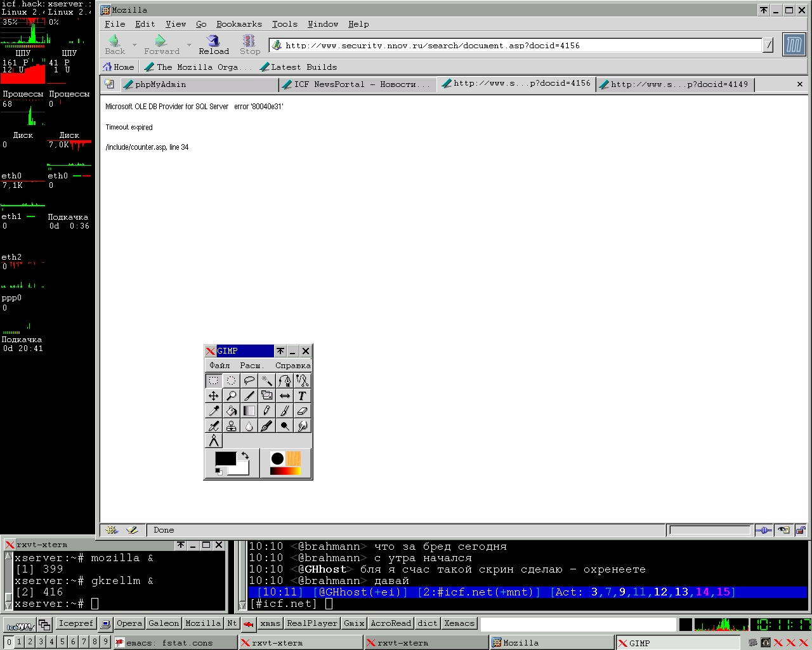Image resolution: width=812 pixels, height=650 pixels.
Task: Select the airbrush tool in GIMP
Action: point(214,426)
